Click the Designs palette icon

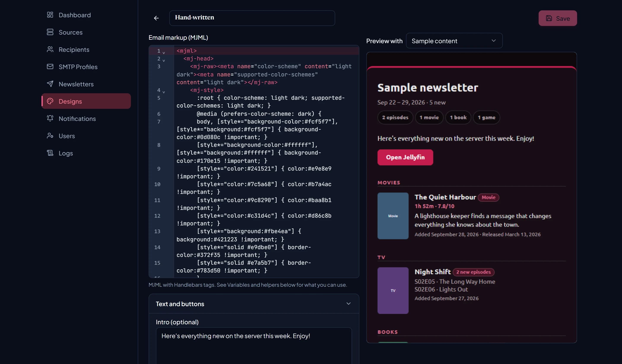coord(50,101)
